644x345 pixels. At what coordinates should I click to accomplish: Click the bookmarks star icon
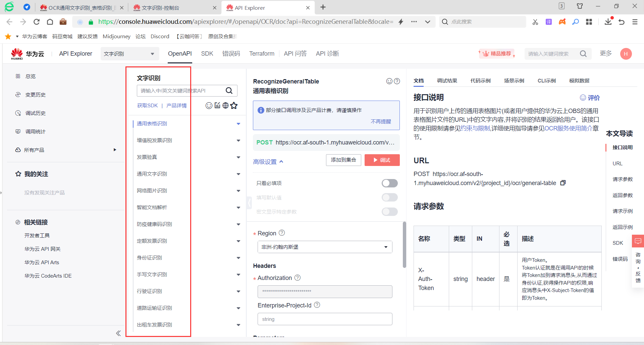pos(8,37)
